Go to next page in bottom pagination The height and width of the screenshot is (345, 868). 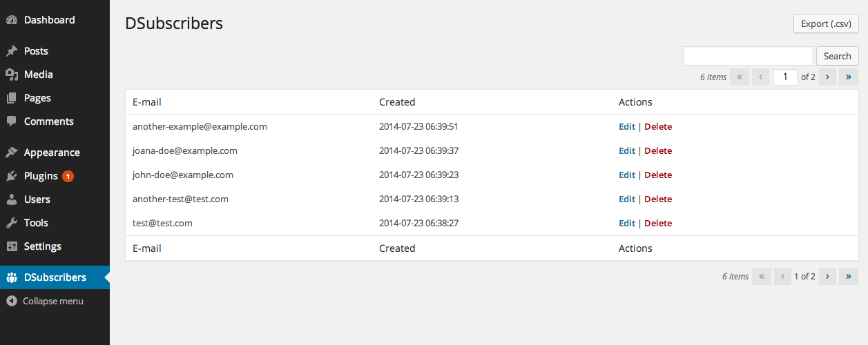pos(827,276)
